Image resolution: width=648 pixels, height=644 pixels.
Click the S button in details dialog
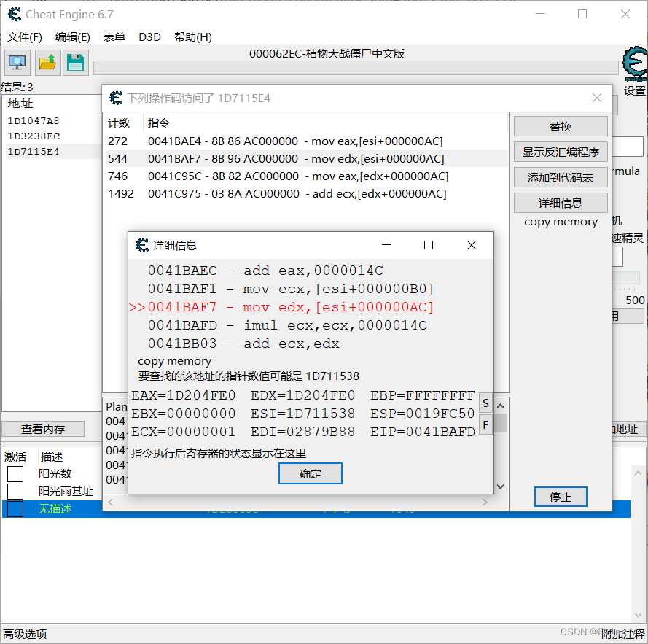(x=485, y=403)
